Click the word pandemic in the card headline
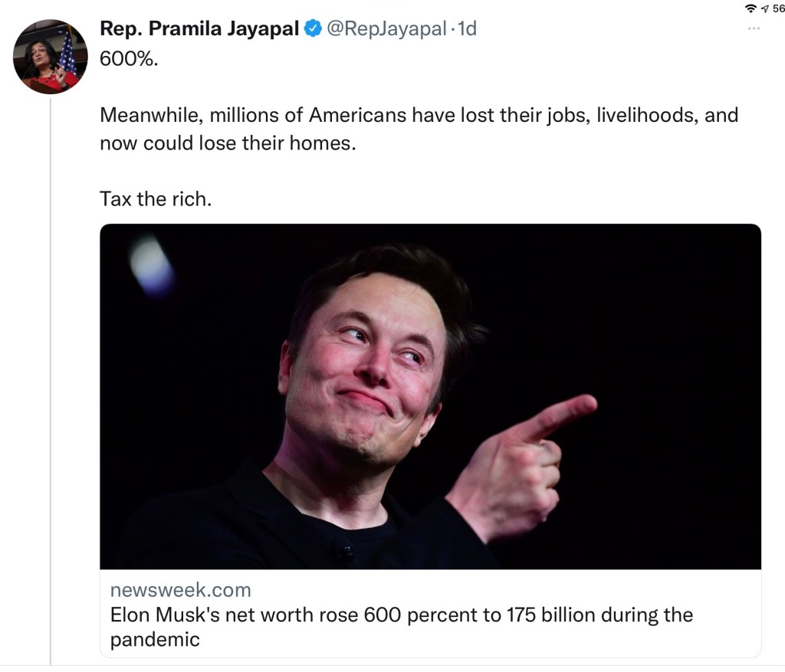This screenshot has height=672, width=785. point(155,639)
